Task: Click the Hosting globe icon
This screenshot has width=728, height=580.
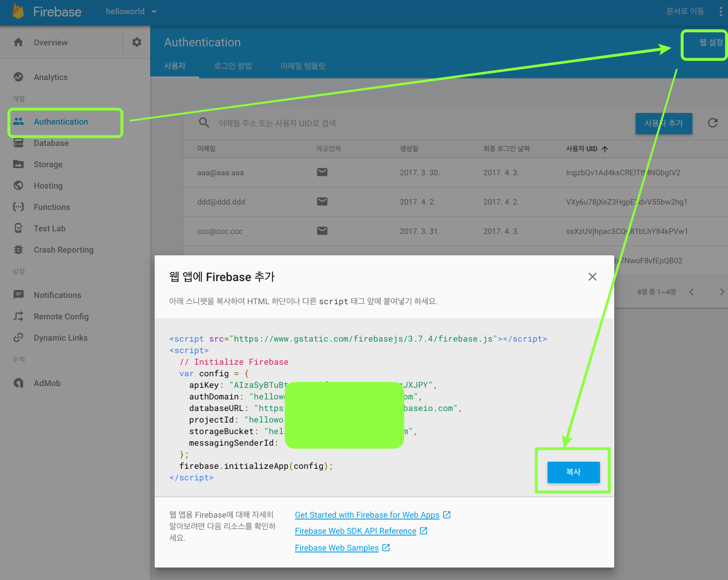Action: pos(18,185)
